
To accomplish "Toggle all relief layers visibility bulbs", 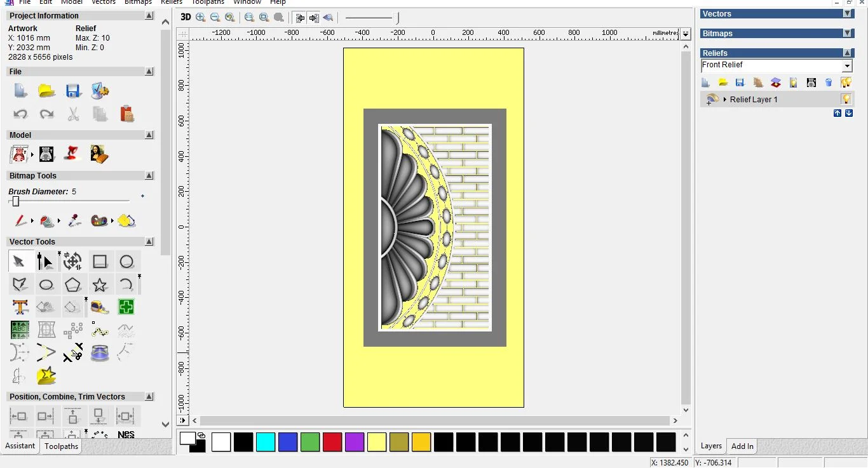I will 846,83.
